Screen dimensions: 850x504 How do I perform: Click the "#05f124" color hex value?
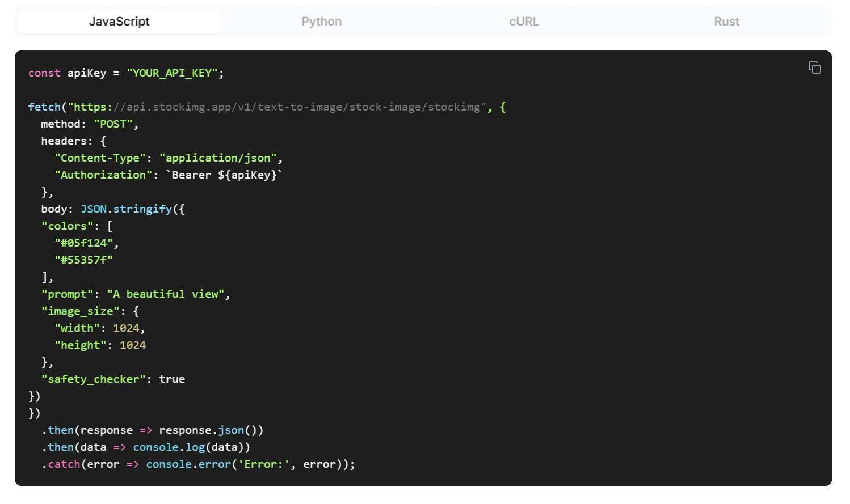click(83, 243)
